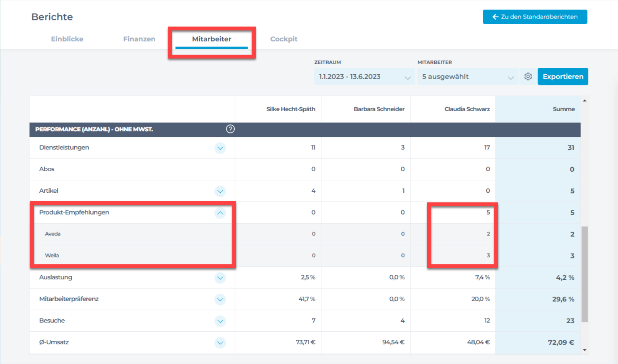Click Silke Hecht-Späth's Auslastung 2,5 %
Viewport: 618px width, 364px height.
point(308,277)
